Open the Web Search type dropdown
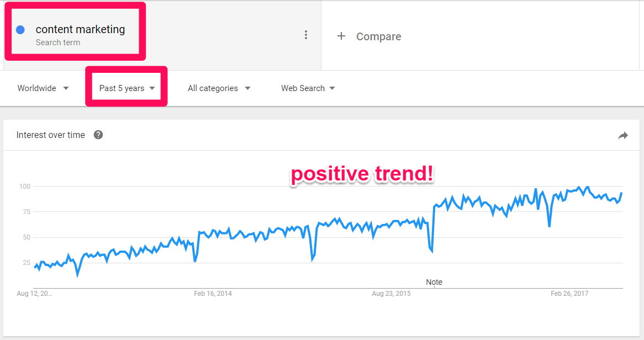 [x=308, y=88]
